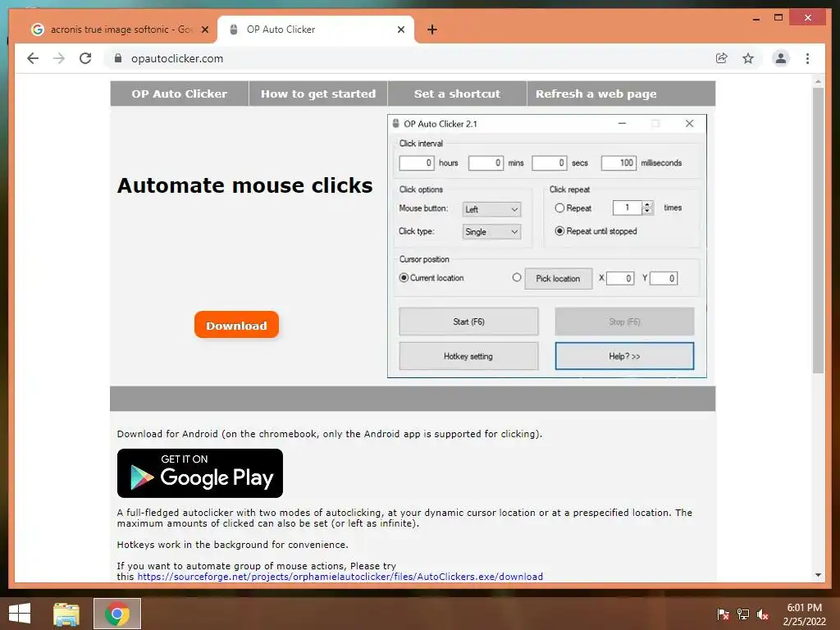The height and width of the screenshot is (630, 840).
Task: Maximize the Chrome window
Action: coord(778,18)
